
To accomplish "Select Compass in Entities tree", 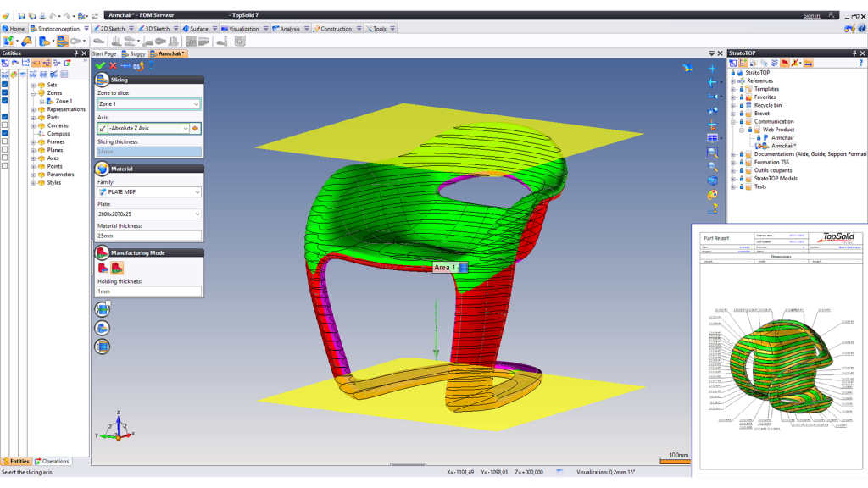I will click(58, 134).
